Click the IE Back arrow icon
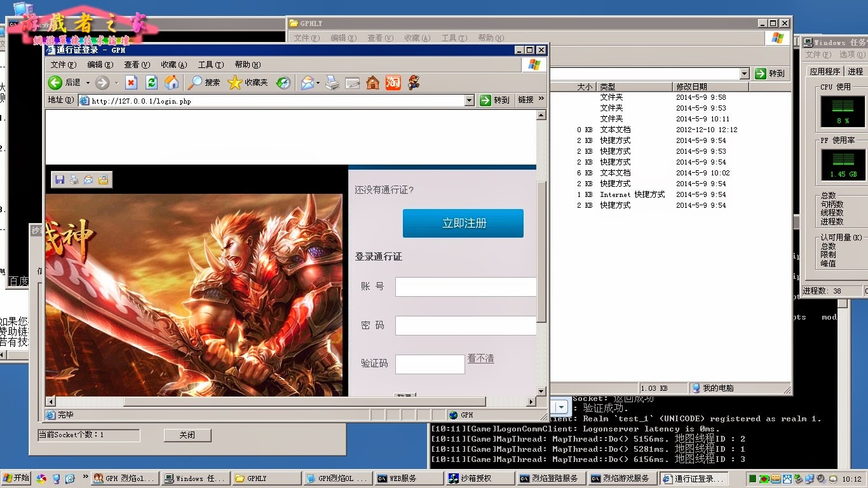 [55, 83]
